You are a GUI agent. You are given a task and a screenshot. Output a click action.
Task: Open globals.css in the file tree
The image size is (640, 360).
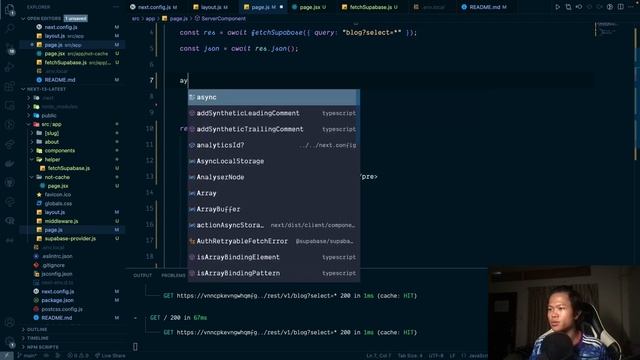click(x=58, y=204)
